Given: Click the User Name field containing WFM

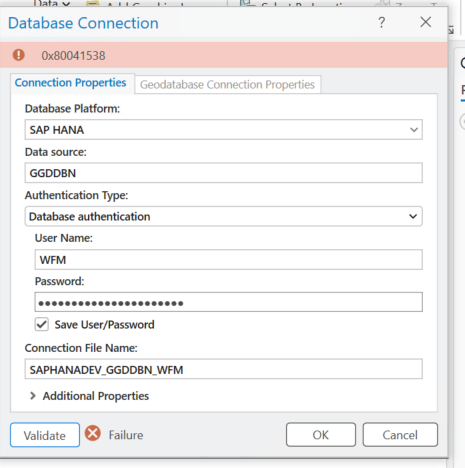Looking at the screenshot, I should pyautogui.click(x=228, y=259).
